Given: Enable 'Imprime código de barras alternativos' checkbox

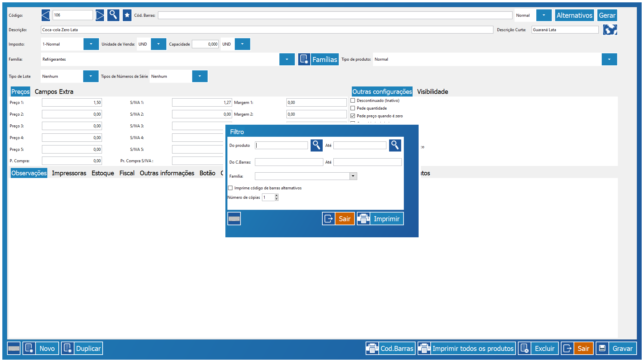Looking at the screenshot, I should [230, 188].
